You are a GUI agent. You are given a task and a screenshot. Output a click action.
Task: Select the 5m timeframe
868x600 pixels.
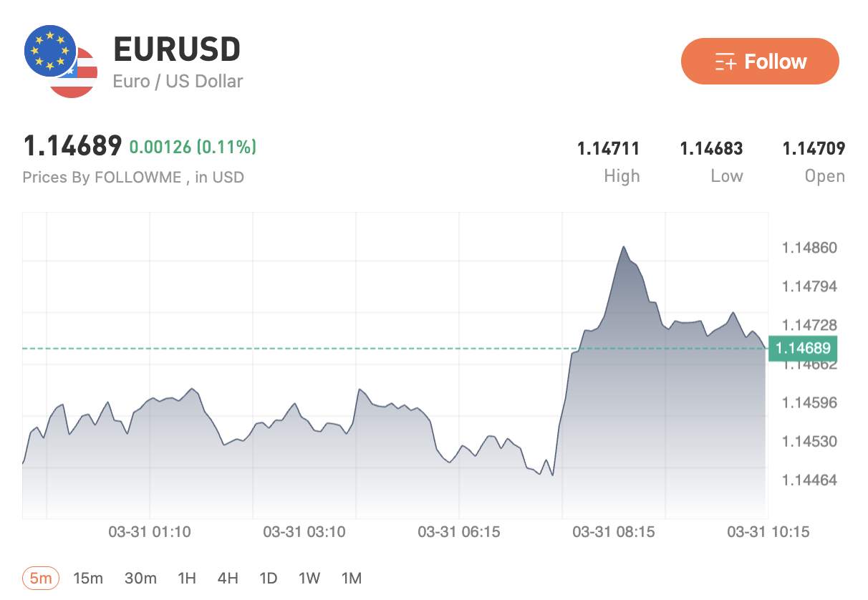41,579
